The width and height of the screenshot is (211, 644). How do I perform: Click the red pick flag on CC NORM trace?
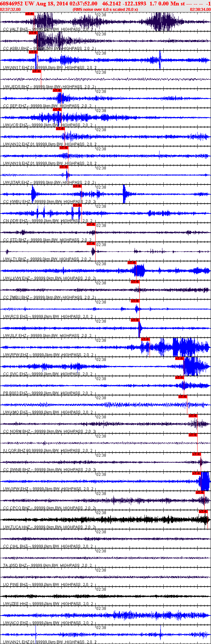point(193,416)
